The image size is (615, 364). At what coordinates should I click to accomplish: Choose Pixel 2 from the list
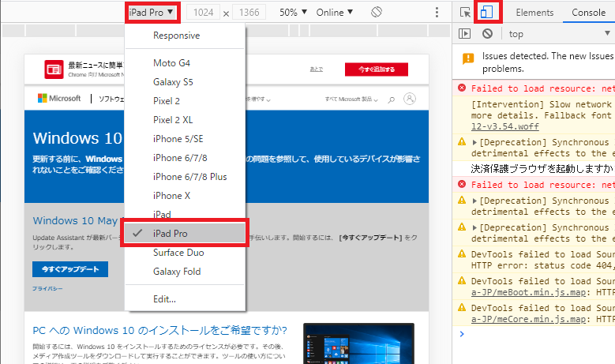click(185, 101)
